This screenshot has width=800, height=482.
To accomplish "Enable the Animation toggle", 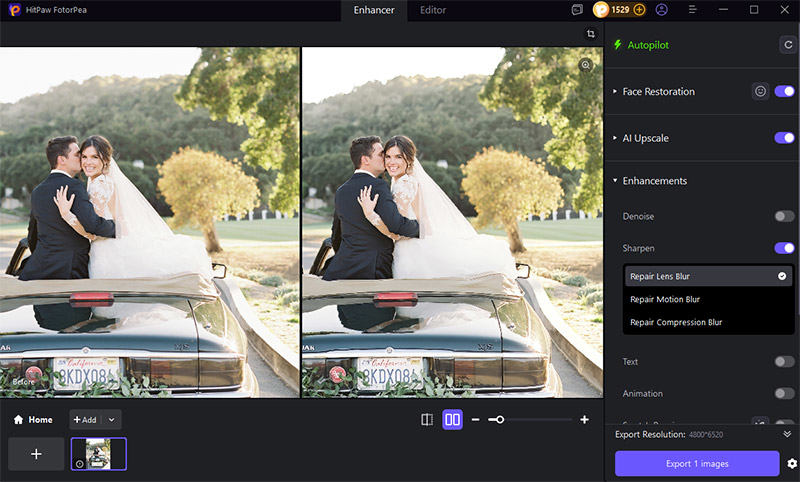I will point(784,393).
